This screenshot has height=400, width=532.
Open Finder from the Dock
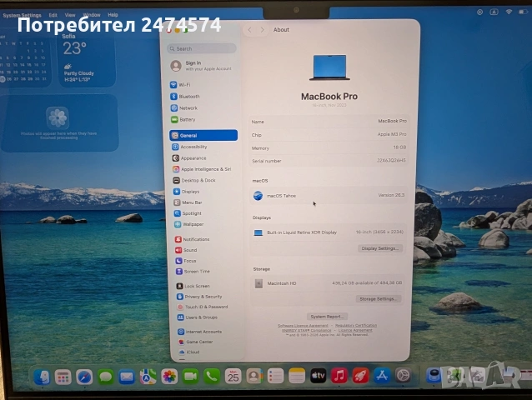[x=42, y=377]
